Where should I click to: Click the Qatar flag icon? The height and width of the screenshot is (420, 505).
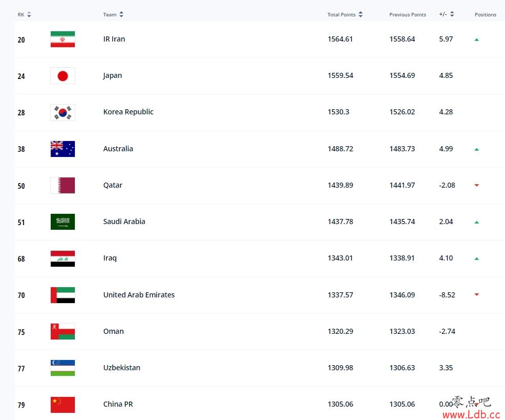[x=63, y=186]
